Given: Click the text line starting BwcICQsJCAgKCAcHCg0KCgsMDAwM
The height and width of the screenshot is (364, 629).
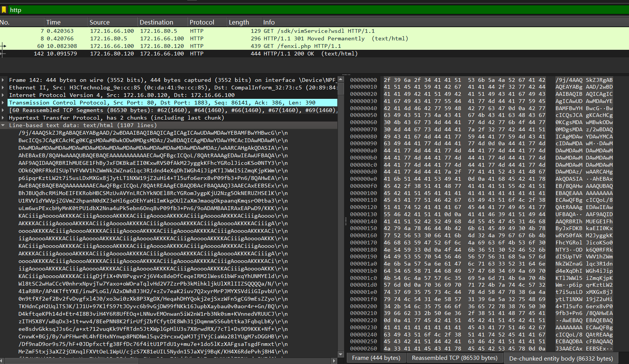Looking at the screenshot, I should pos(153,140).
